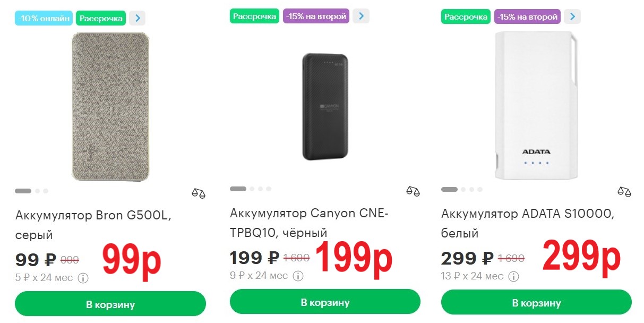Open installment info icon for Bron G500L
The height and width of the screenshot is (323, 644).
[83, 278]
